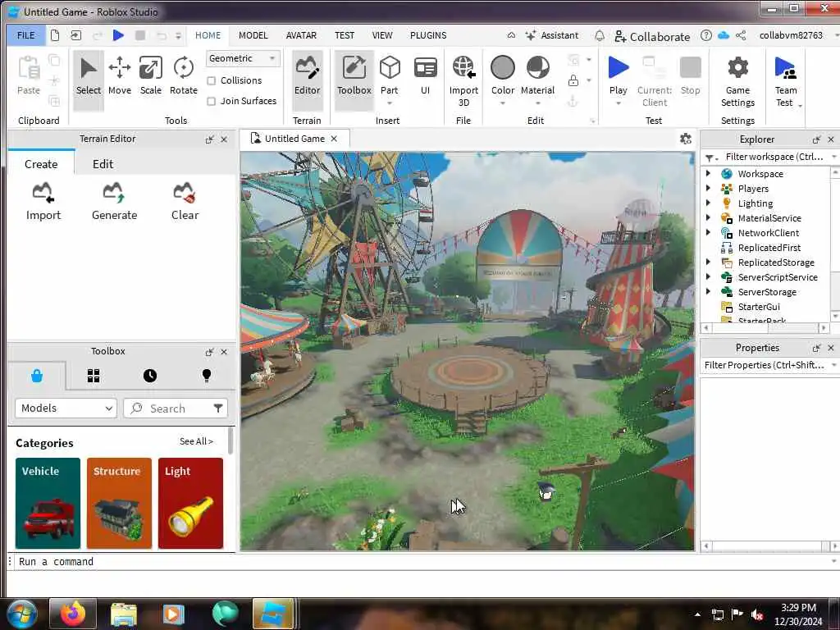This screenshot has width=840, height=630.
Task: Open the Models category dropdown
Action: click(x=66, y=409)
